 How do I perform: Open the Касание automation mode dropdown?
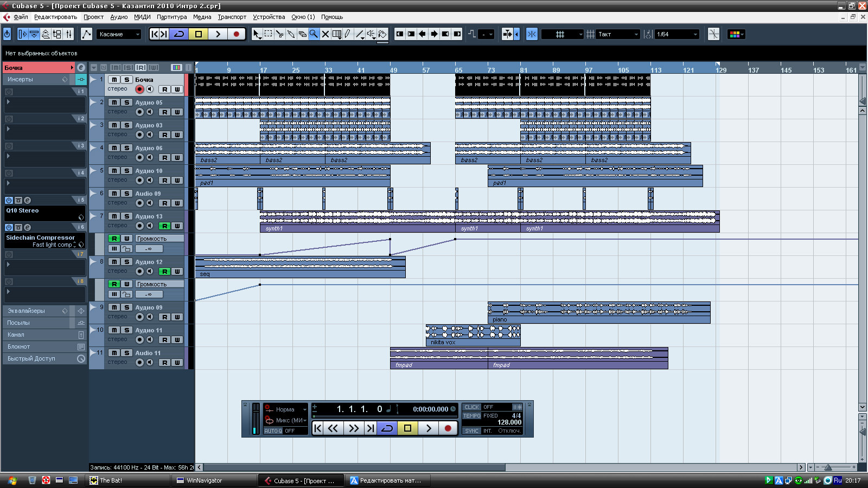[119, 34]
